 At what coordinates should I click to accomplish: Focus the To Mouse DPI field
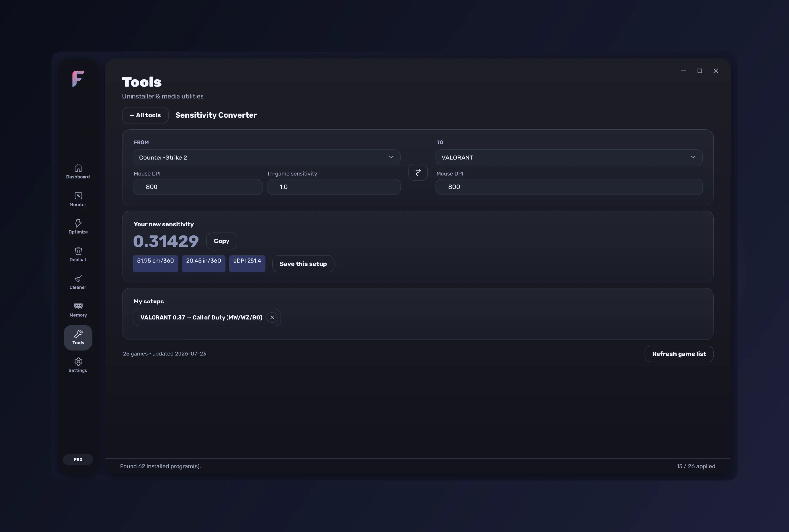click(x=569, y=187)
